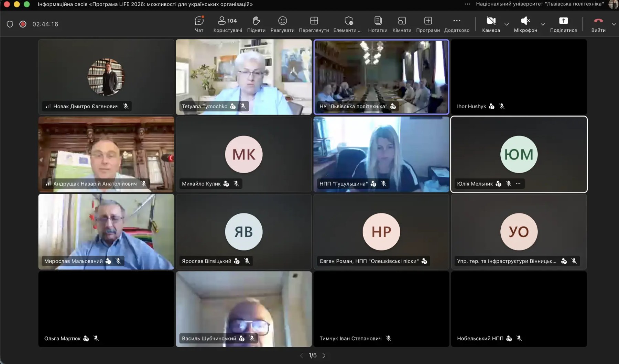
Task: Click the ЮМ avatar of Юлія Мельник
Action: point(519,154)
